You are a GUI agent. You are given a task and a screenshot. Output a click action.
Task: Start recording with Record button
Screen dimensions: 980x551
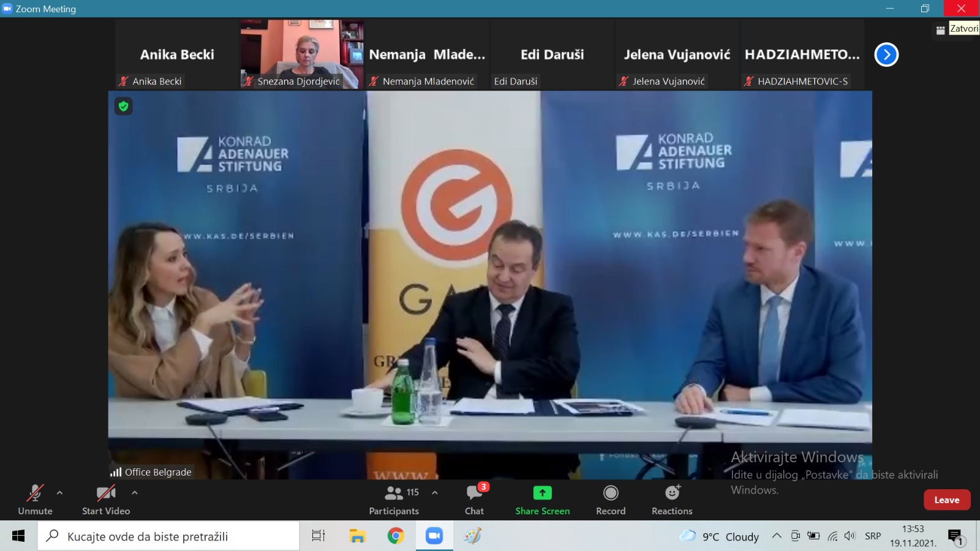pos(611,500)
